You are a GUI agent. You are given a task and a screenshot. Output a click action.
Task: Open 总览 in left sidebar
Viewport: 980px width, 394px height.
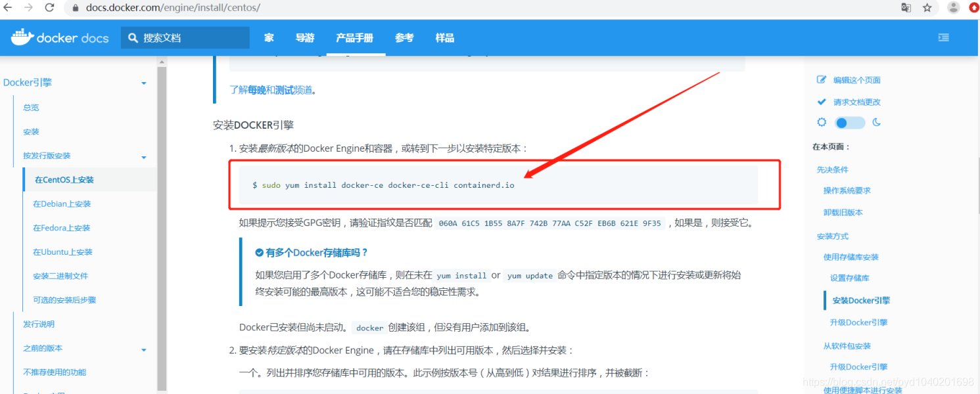31,108
